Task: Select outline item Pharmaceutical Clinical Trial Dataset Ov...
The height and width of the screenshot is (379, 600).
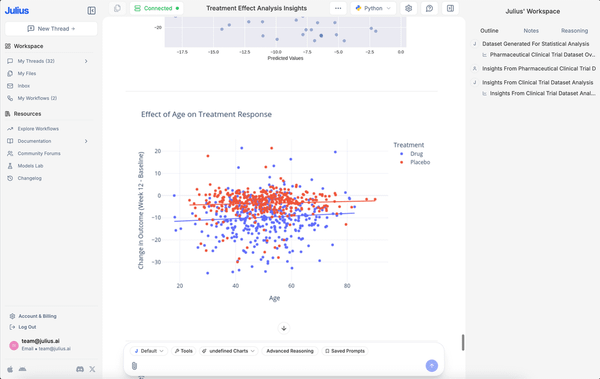Action: [542, 55]
